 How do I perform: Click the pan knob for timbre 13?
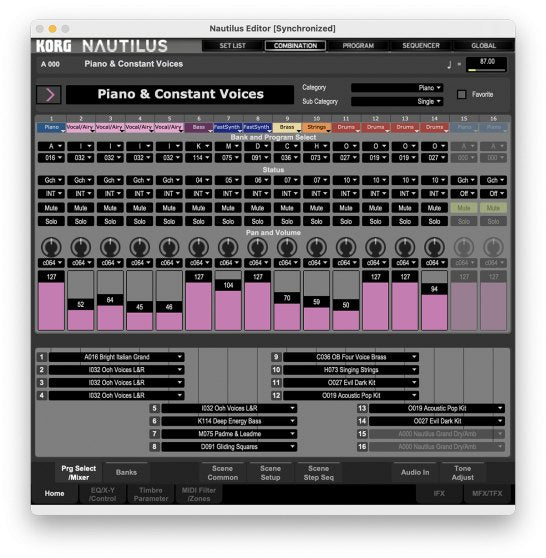(405, 247)
